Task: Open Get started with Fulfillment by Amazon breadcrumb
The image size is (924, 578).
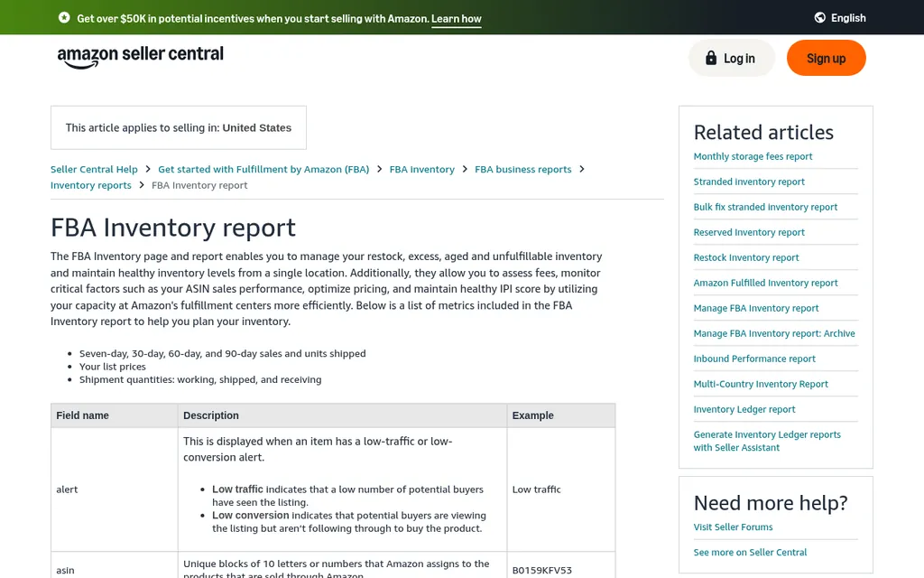Action: pyautogui.click(x=263, y=169)
